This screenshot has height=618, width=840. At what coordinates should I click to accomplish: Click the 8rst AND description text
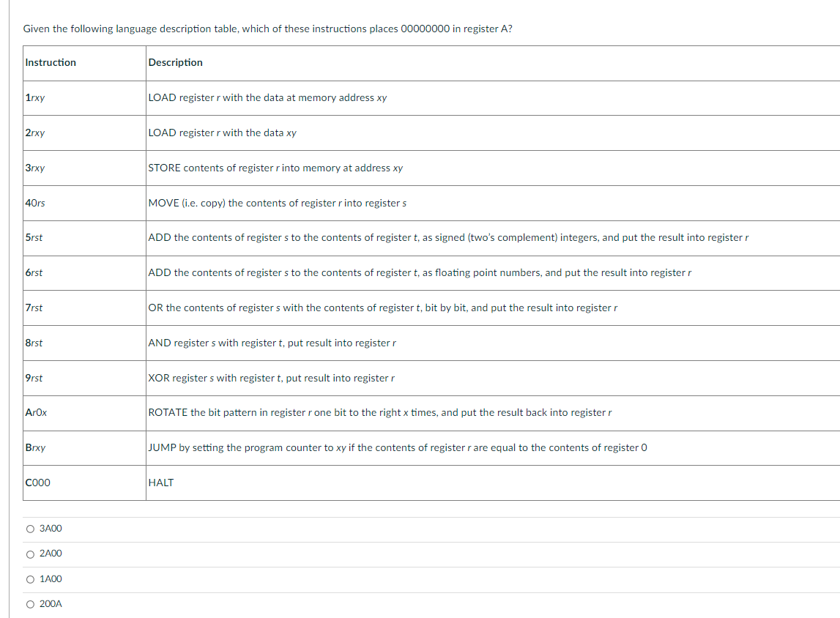[271, 343]
